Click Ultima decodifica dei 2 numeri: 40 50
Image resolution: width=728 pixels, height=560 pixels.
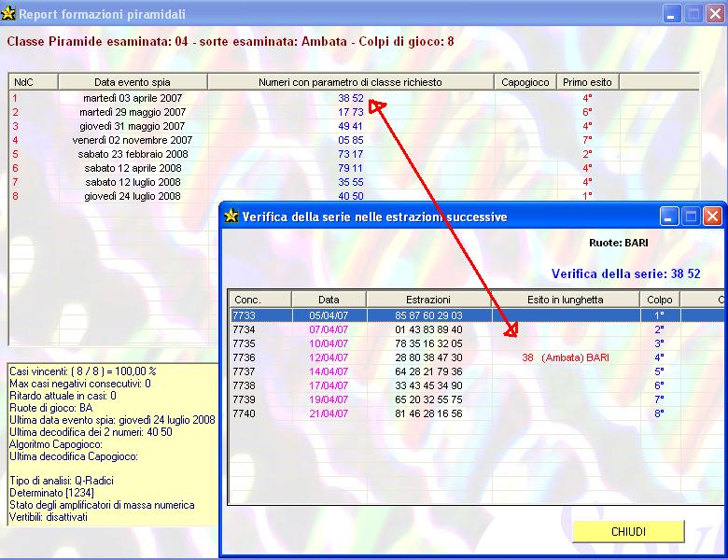click(x=91, y=432)
